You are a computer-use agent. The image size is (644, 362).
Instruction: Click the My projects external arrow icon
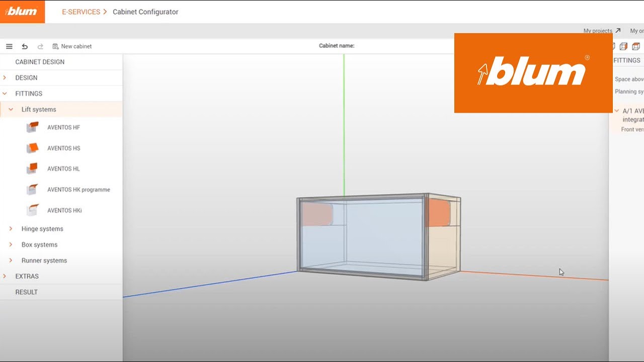coord(618,31)
